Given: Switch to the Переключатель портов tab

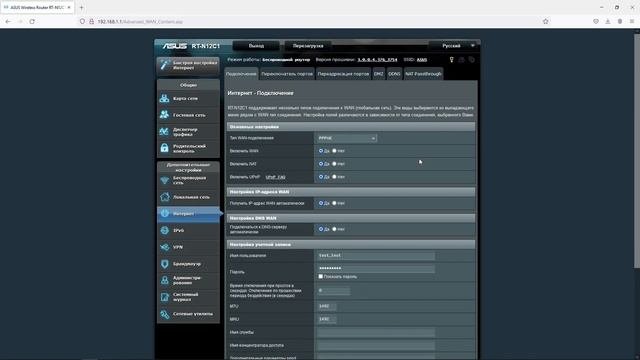Looking at the screenshot, I should 287,74.
